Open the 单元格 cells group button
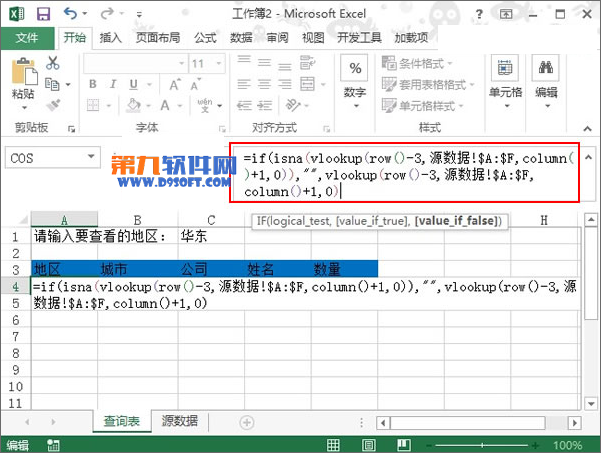Screen dimensions: 601x453 [506, 81]
